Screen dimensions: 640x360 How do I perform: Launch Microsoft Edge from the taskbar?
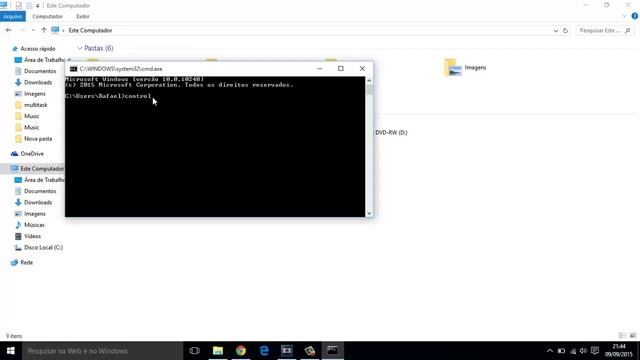tap(264, 351)
